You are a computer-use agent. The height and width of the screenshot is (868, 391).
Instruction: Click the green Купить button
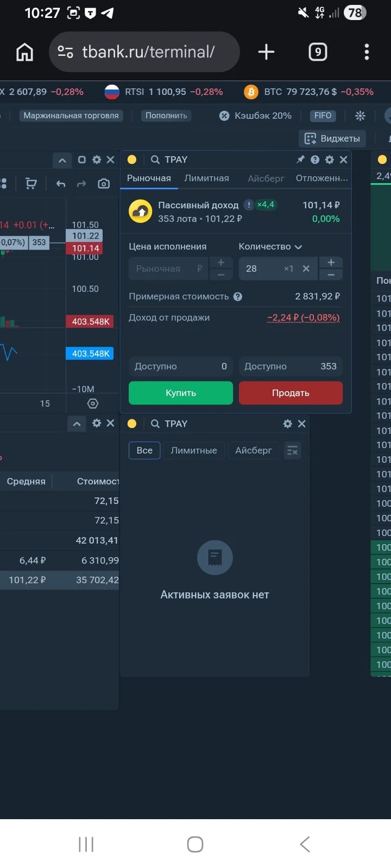coord(181,393)
